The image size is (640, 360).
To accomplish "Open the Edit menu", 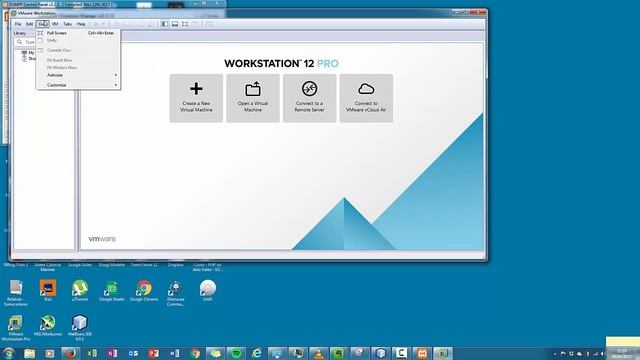I will tap(29, 24).
